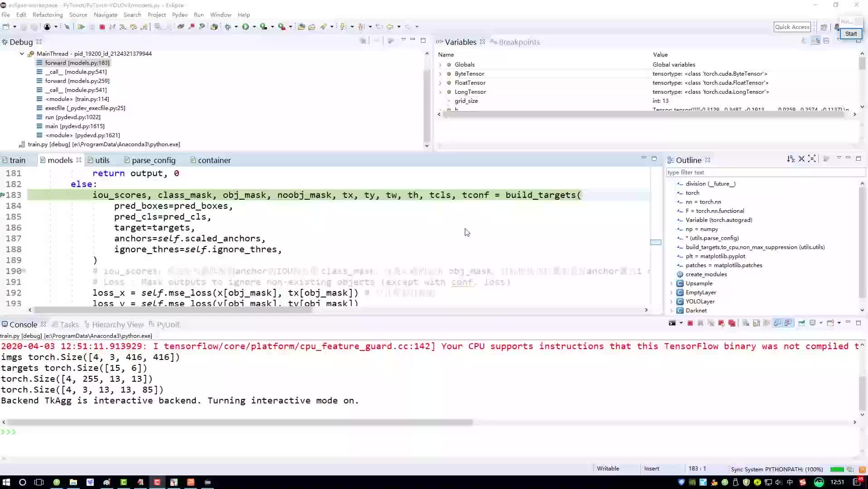Expand all nodes in Outline view

pos(812,159)
